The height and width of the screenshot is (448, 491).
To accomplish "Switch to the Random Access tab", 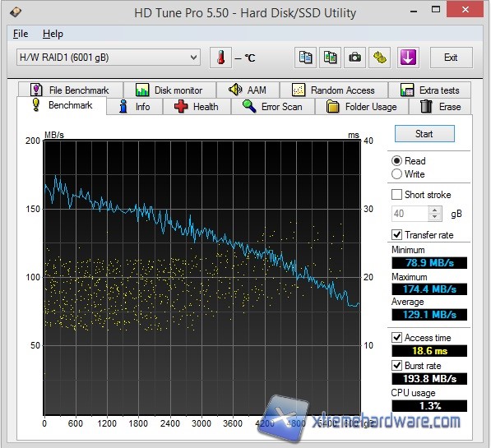I will pyautogui.click(x=334, y=90).
